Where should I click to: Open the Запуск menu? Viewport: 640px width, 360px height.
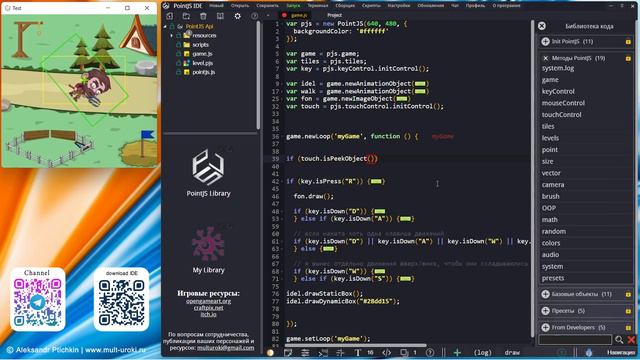pyautogui.click(x=293, y=6)
